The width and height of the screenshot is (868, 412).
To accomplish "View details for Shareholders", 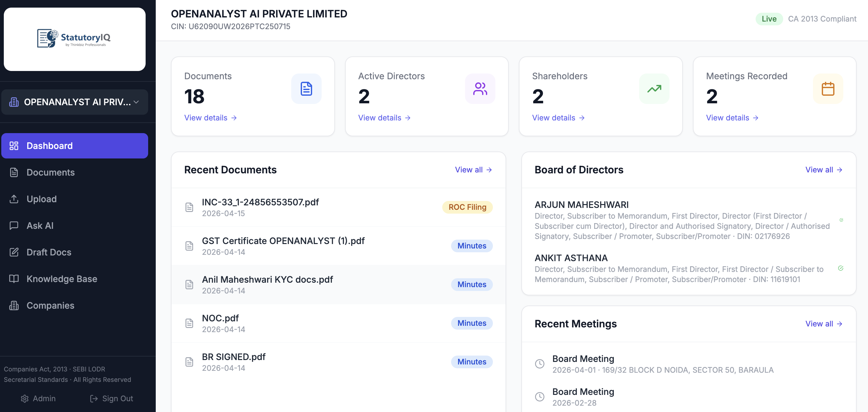I will (x=558, y=118).
